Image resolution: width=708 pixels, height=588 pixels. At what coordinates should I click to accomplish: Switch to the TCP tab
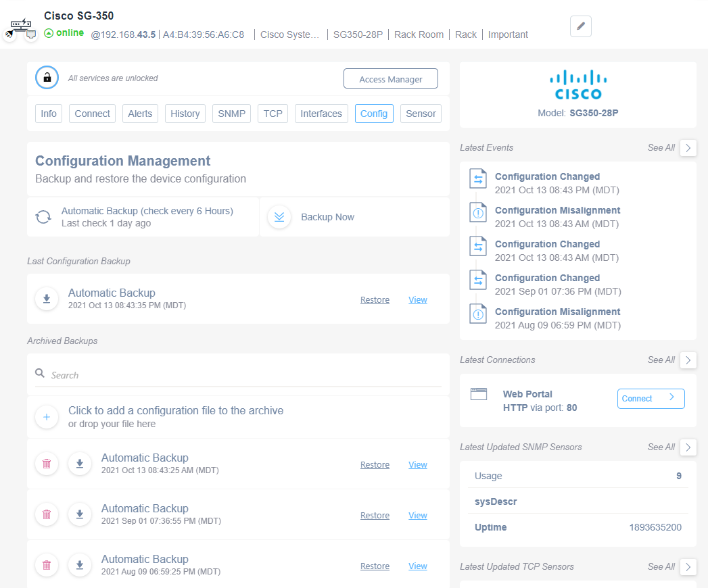click(273, 114)
